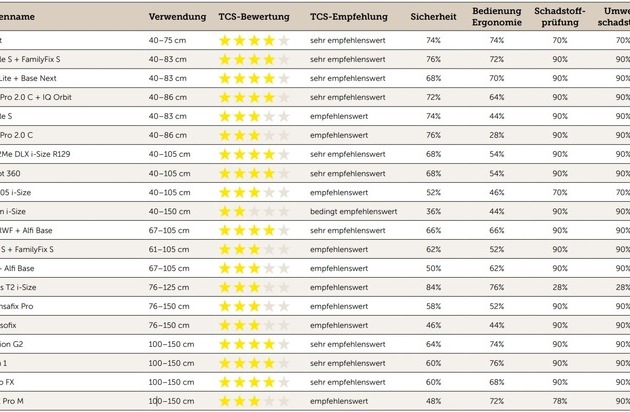This screenshot has height=412, width=630.
Task: Click the two-star rating in the 40–150 cm row
Action: click(254, 212)
